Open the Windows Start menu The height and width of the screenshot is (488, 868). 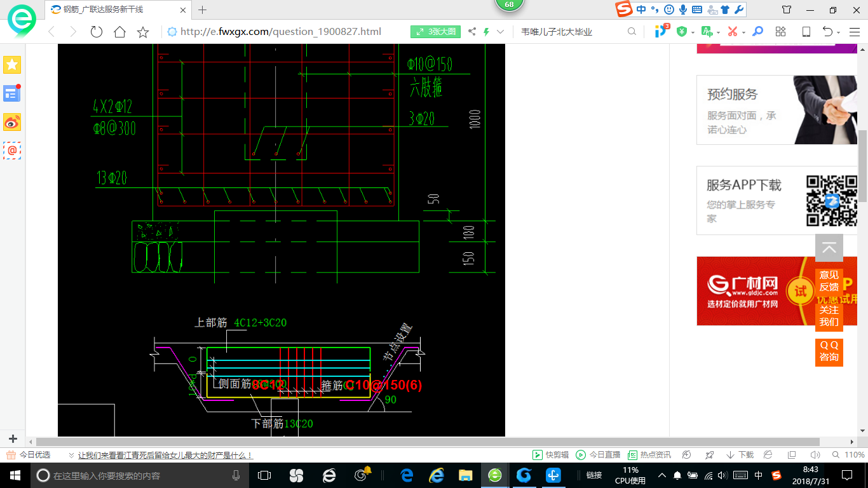15,475
